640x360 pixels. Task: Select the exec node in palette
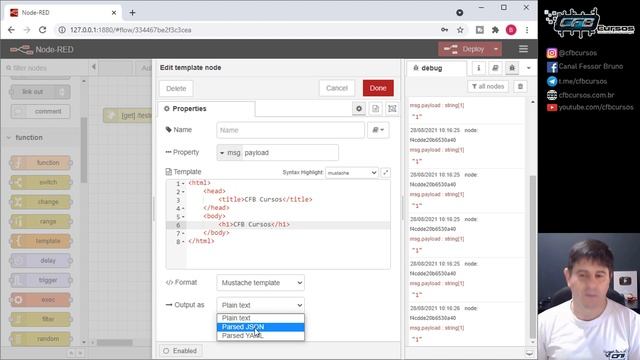point(40,300)
